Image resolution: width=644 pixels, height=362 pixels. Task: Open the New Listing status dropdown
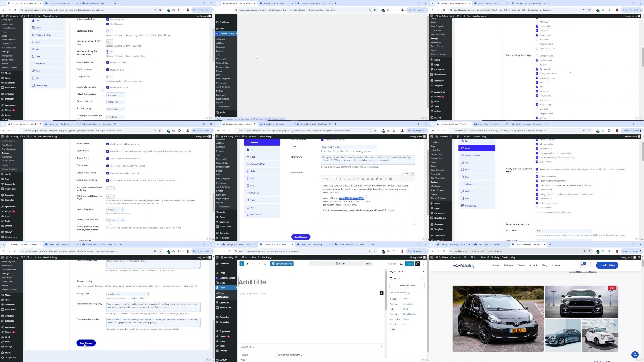[115, 209]
